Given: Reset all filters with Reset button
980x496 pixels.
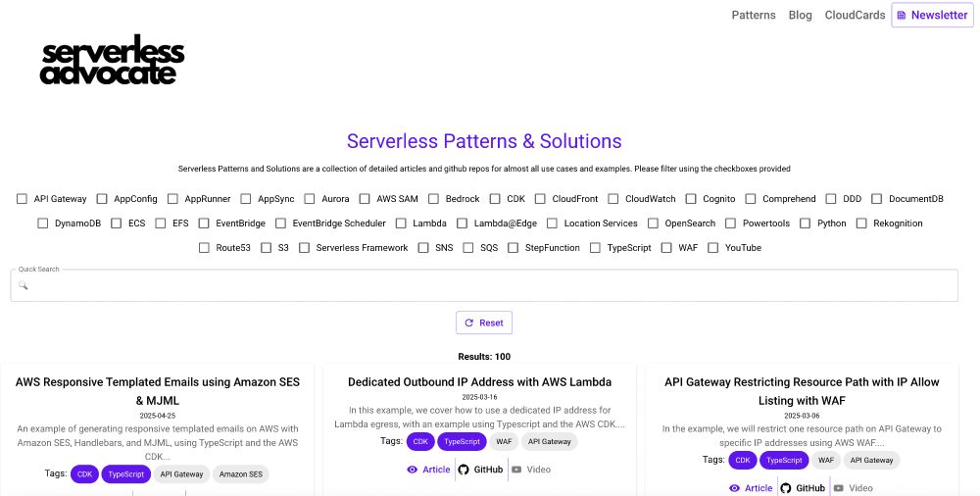Looking at the screenshot, I should pyautogui.click(x=484, y=322).
